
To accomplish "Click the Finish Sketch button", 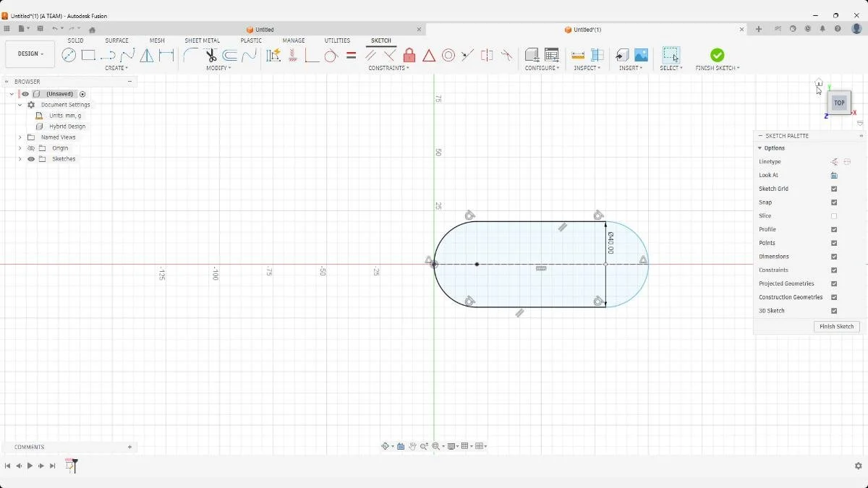I will (x=836, y=326).
